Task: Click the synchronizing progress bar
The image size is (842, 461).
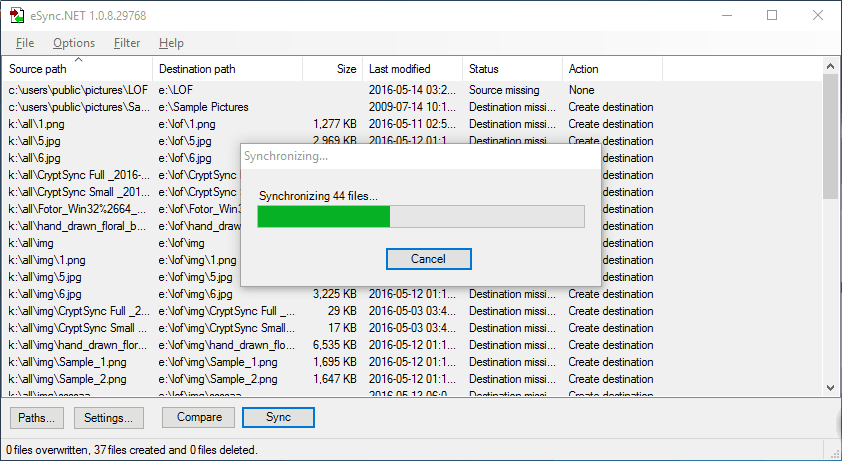Action: [x=421, y=217]
